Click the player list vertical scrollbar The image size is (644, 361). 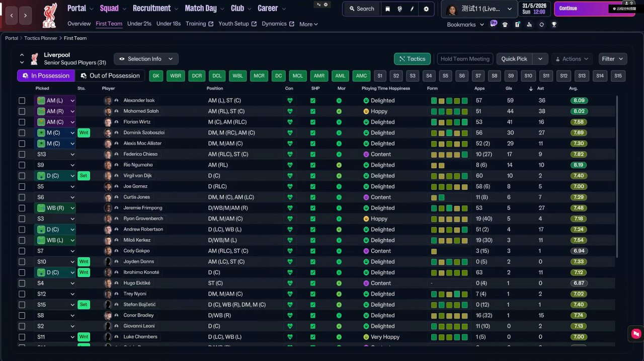[617, 176]
